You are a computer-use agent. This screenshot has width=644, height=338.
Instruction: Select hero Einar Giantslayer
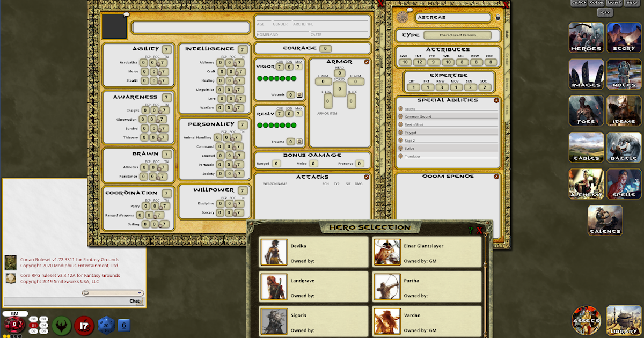(x=427, y=252)
